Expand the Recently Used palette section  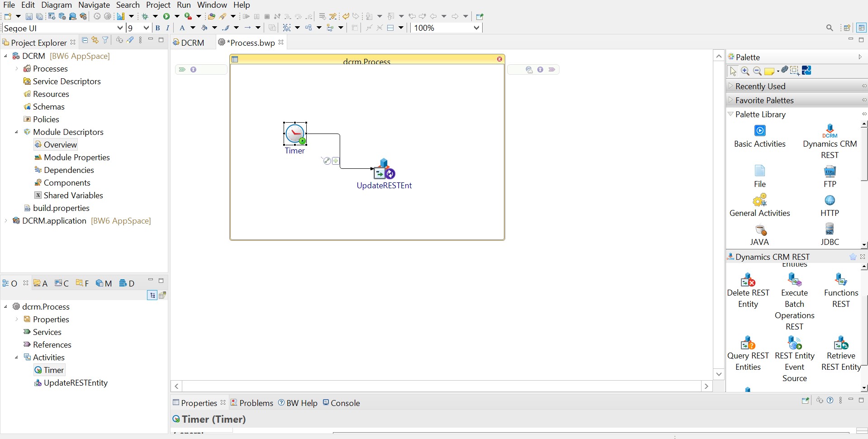pos(760,86)
